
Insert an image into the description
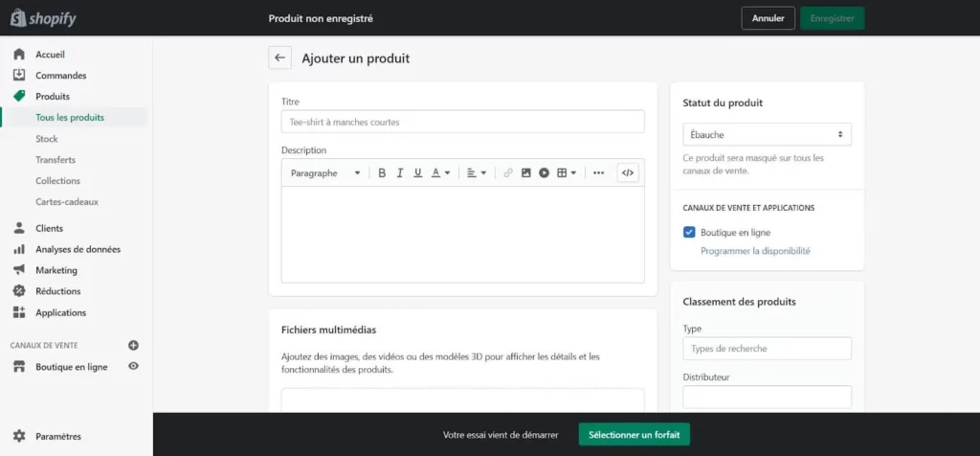pyautogui.click(x=525, y=173)
